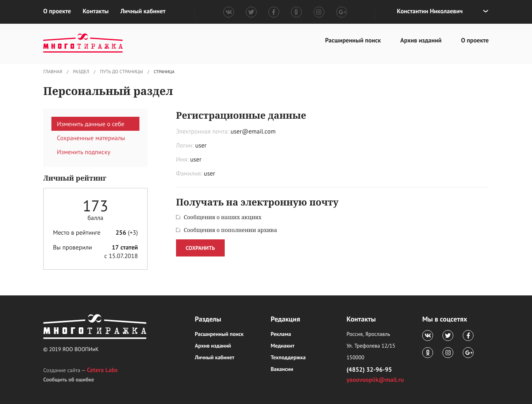Open Архив изданий in the navigation

(x=421, y=40)
